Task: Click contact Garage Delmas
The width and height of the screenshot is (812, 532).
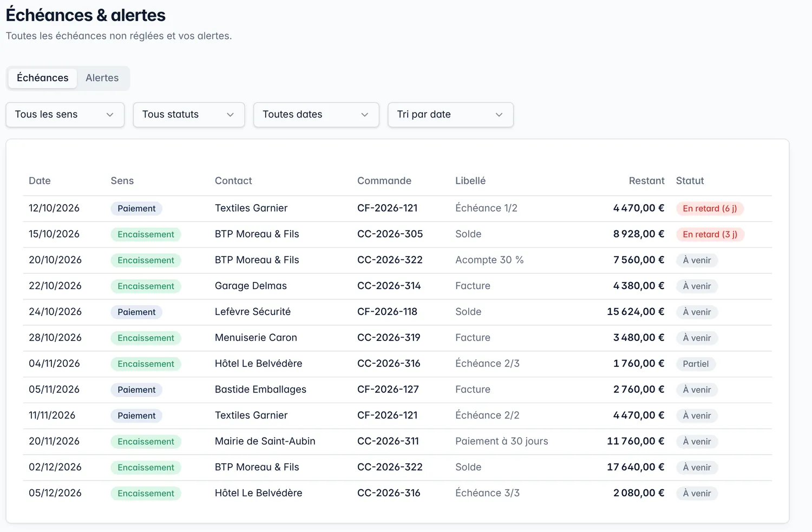Action: (251, 286)
